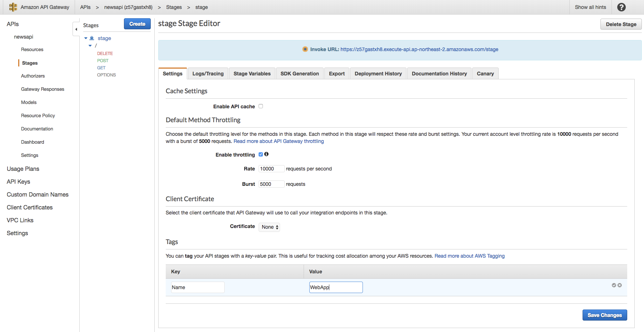Remove the tag row with X icon

620,285
